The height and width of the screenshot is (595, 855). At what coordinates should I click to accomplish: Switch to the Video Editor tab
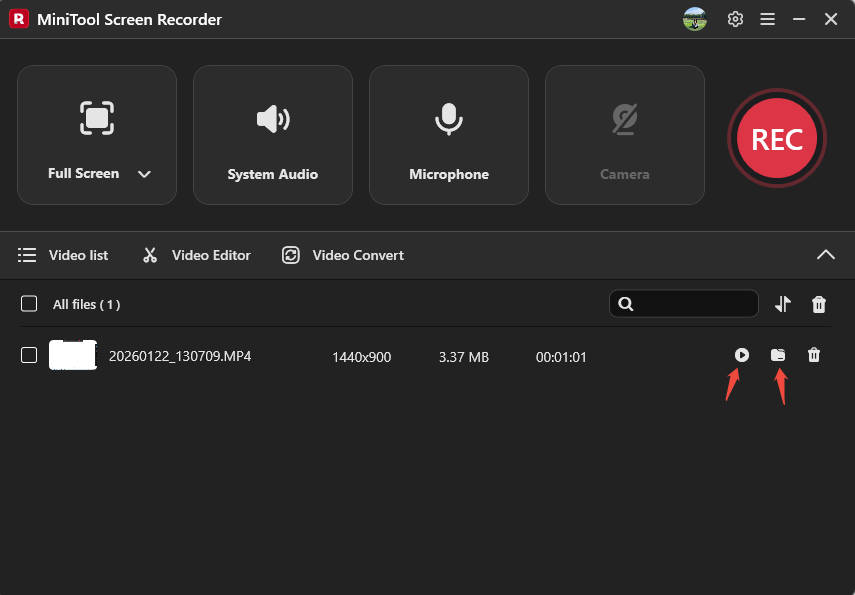(196, 255)
